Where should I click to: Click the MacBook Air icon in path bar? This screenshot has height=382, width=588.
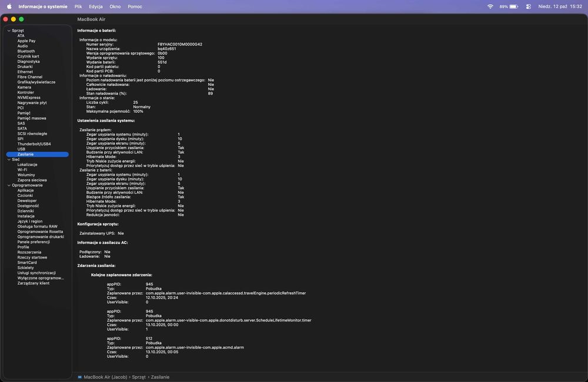tap(80, 377)
